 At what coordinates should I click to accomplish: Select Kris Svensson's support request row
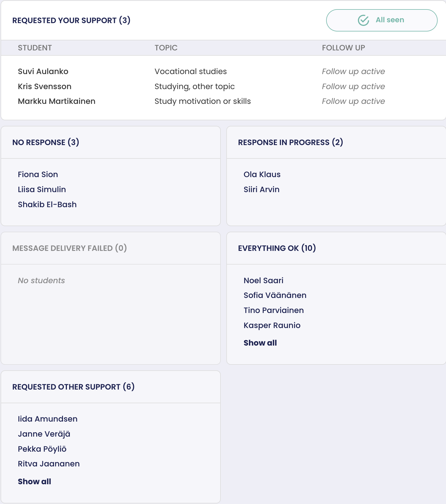(x=45, y=87)
